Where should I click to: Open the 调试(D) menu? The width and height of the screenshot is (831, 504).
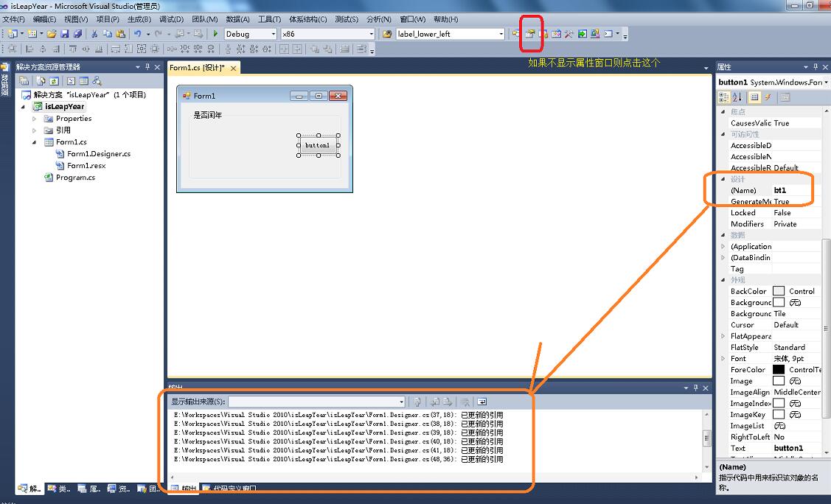(x=171, y=19)
